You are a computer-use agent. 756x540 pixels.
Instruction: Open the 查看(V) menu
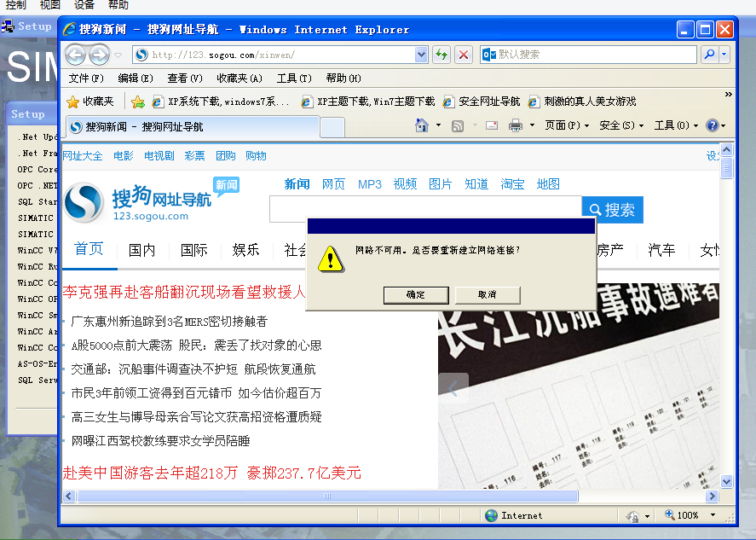185,78
